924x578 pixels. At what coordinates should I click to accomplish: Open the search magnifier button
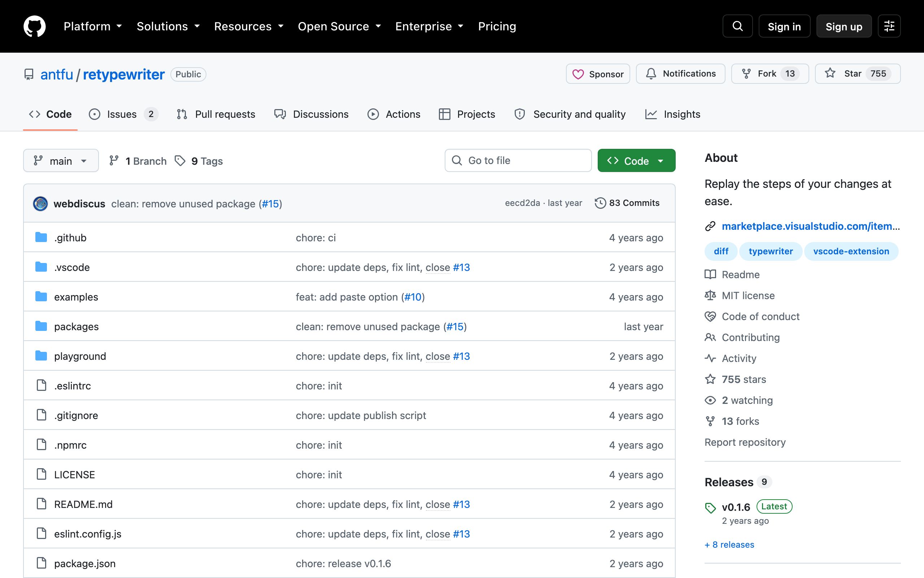(737, 26)
